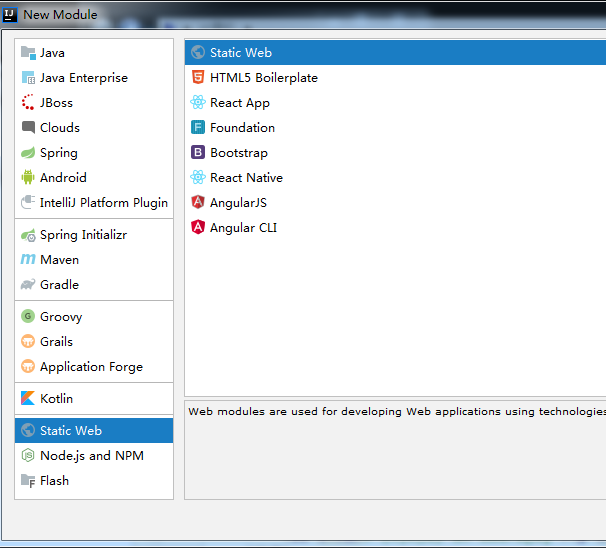The height and width of the screenshot is (548, 606).
Task: Pick the Android module type
Action: pos(94,177)
